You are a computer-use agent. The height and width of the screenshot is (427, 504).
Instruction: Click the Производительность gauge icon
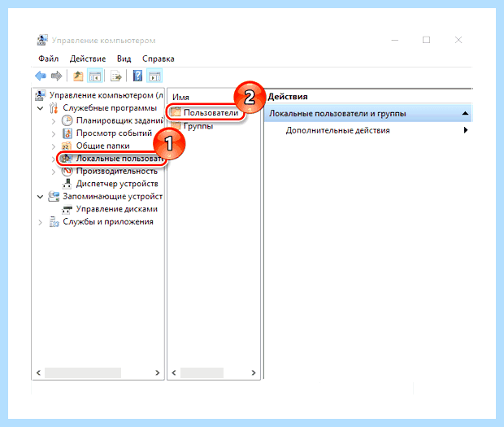(67, 171)
